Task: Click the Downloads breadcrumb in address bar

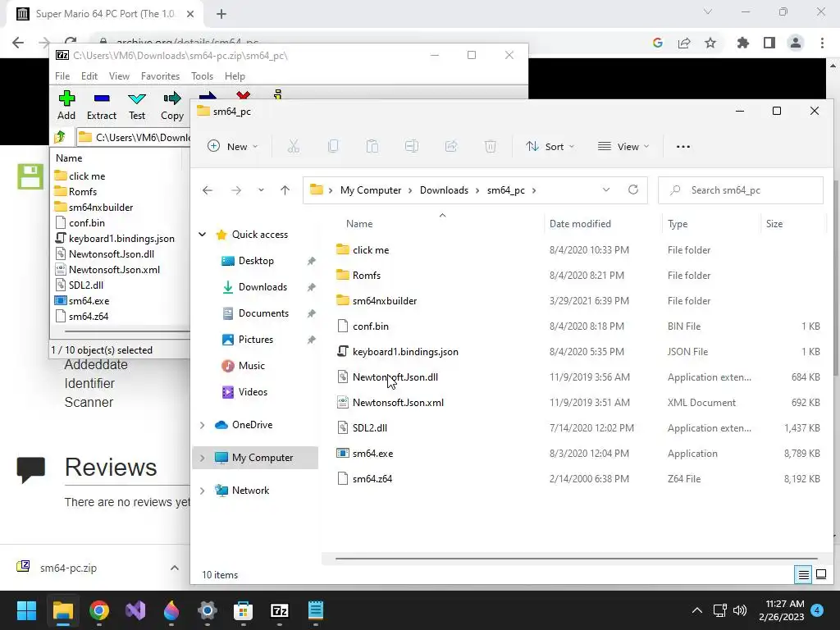Action: click(444, 190)
